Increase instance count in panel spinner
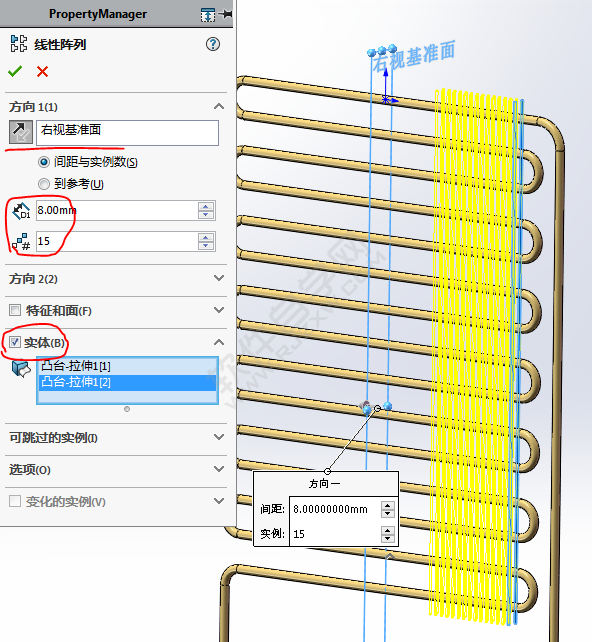This screenshot has width=592, height=642. coord(206,237)
